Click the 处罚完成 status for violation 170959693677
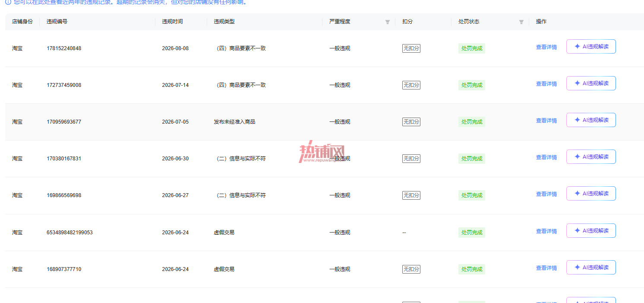The height and width of the screenshot is (303, 644). pos(472,122)
